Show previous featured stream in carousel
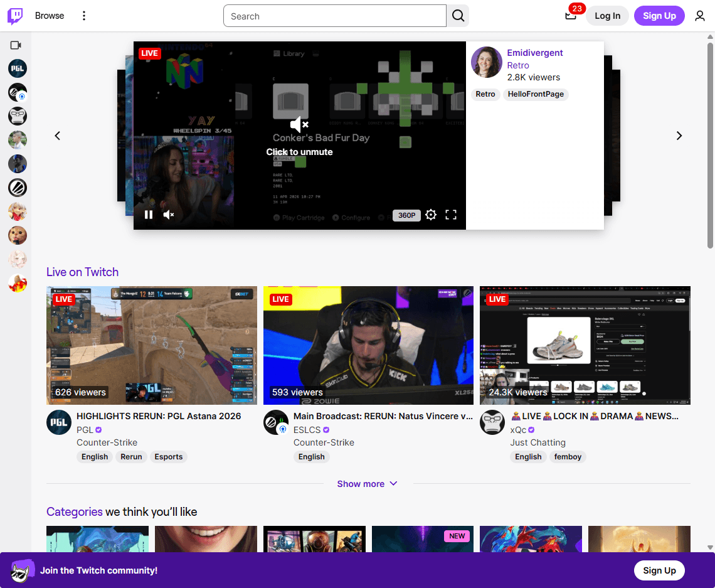 [58, 136]
